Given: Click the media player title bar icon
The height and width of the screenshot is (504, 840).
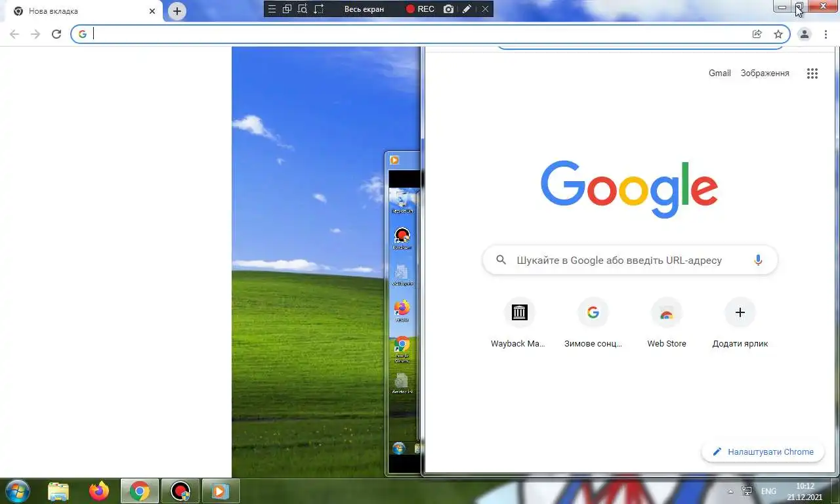Looking at the screenshot, I should (394, 159).
